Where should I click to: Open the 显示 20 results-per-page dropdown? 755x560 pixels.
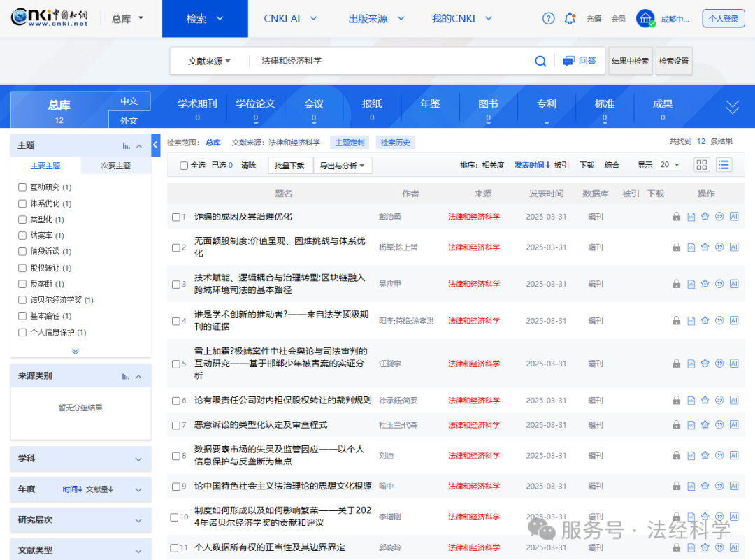(x=669, y=165)
